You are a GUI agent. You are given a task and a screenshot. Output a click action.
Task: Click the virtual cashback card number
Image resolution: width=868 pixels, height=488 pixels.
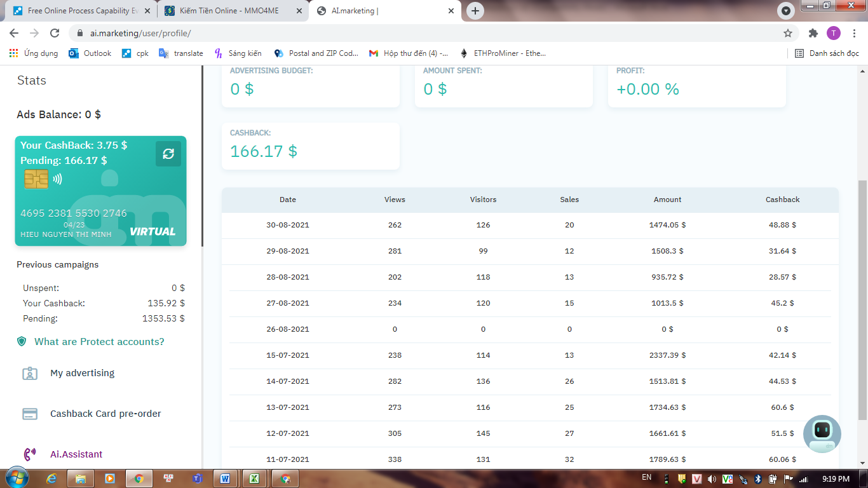(x=74, y=213)
